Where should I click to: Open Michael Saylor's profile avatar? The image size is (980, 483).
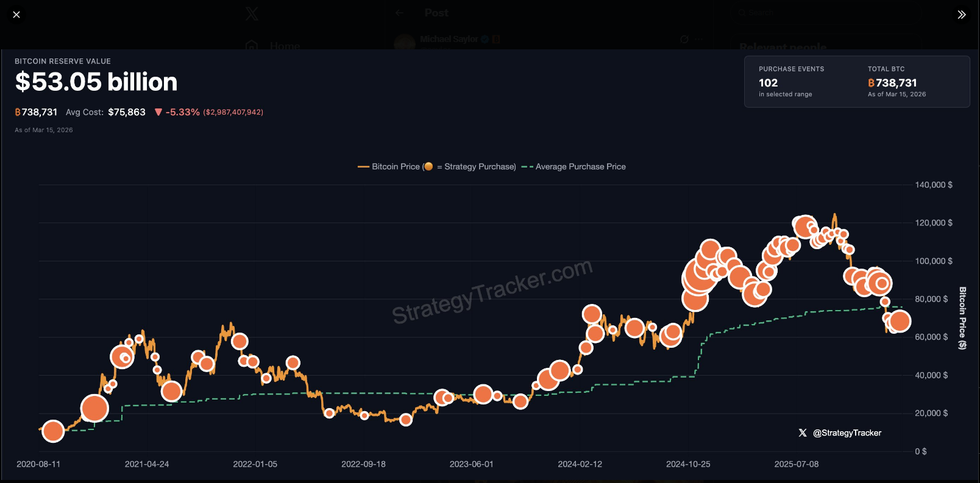pos(405,42)
